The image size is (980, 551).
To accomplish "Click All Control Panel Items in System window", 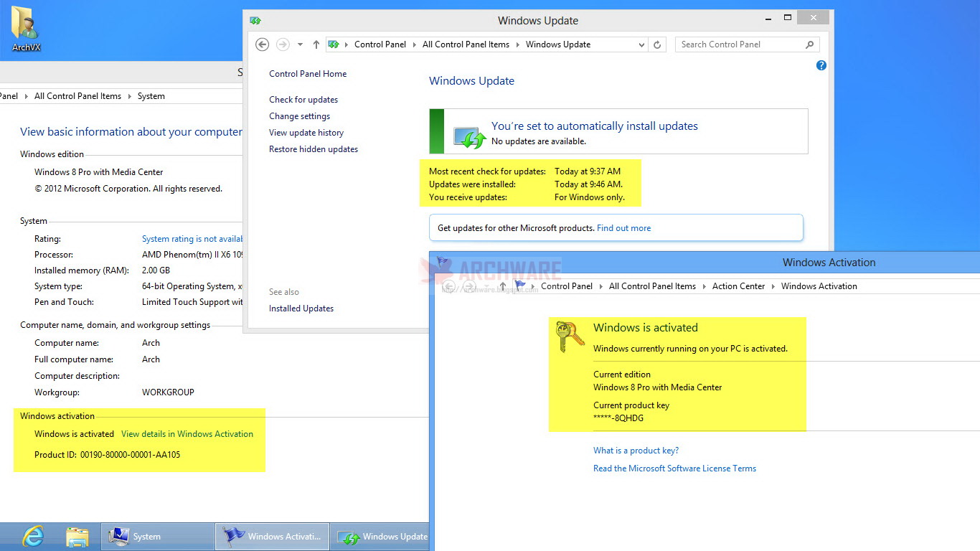I will click(77, 96).
